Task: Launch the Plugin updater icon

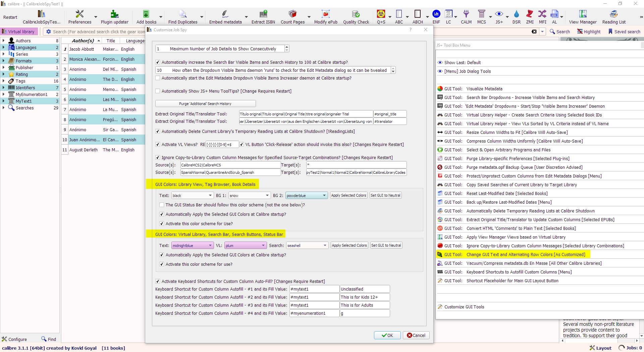Action: coord(114,17)
